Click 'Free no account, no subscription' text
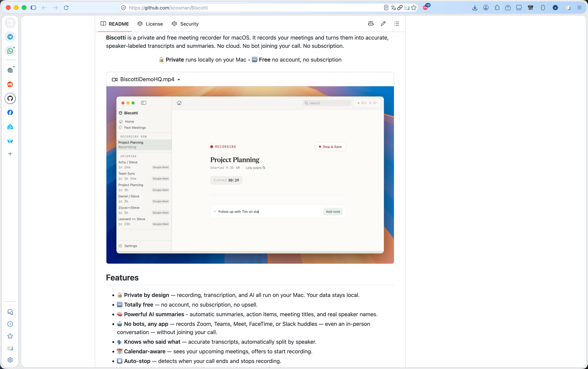This screenshot has height=369, width=588. [x=300, y=60]
